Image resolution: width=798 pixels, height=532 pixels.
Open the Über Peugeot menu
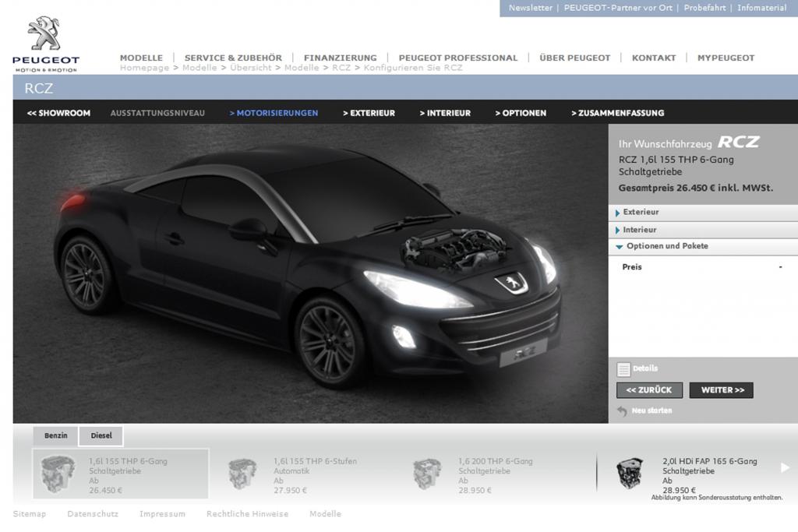tap(574, 58)
